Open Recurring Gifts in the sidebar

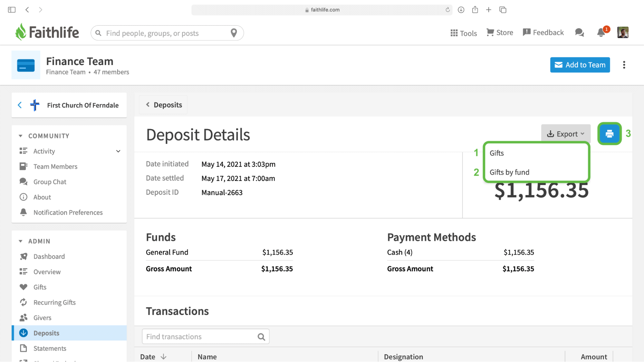(x=54, y=302)
